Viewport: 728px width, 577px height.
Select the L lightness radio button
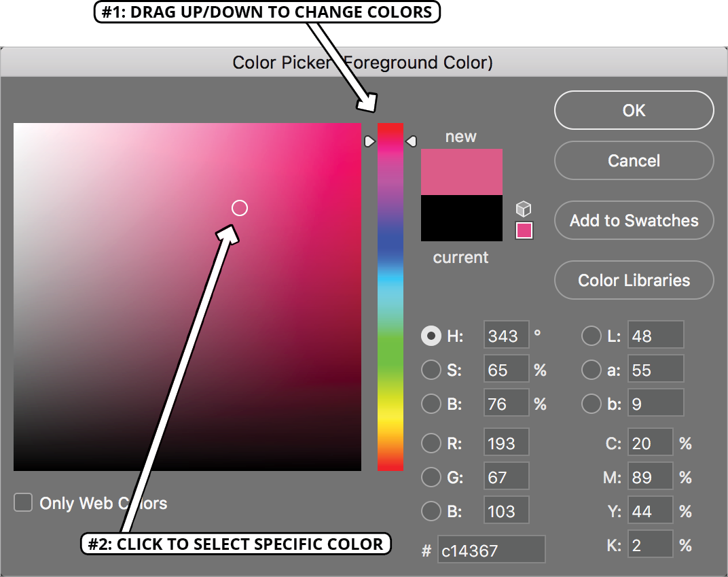click(590, 335)
